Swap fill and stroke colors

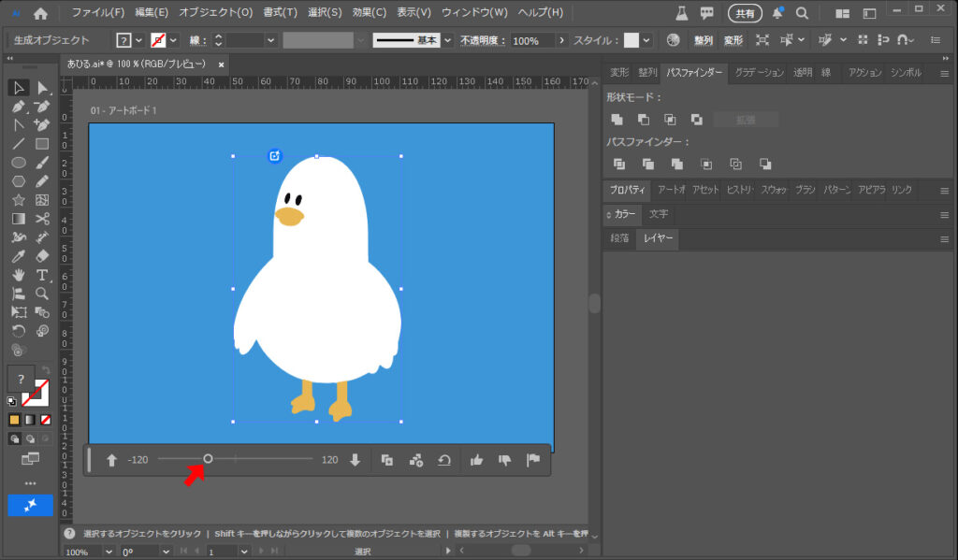click(46, 371)
